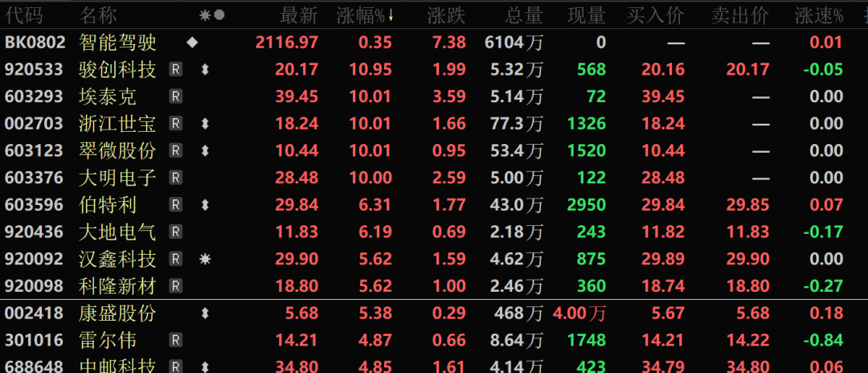Click the -0.84 speed value
This screenshot has height=373, width=868.
point(823,340)
